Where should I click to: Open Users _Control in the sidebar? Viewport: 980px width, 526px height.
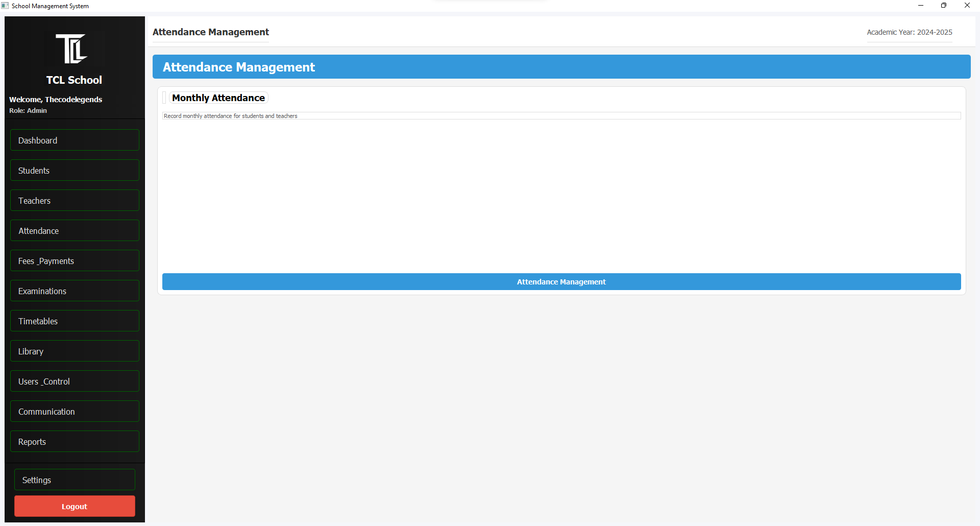pos(75,381)
